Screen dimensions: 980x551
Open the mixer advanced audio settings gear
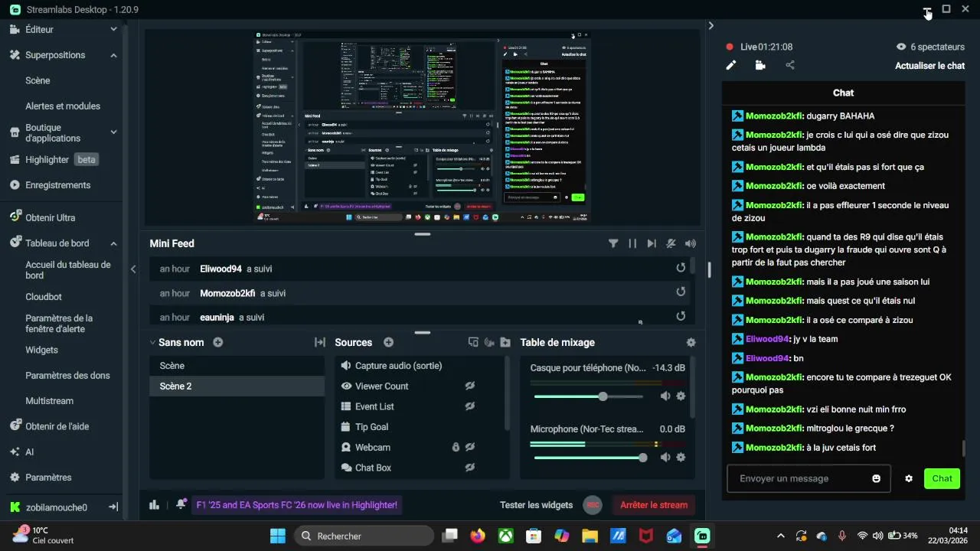(x=691, y=343)
